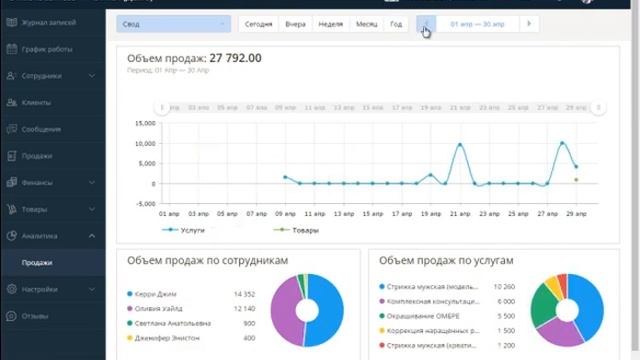This screenshot has height=360, width=640.
Task: Open Сообщения section
Action: click(x=41, y=129)
